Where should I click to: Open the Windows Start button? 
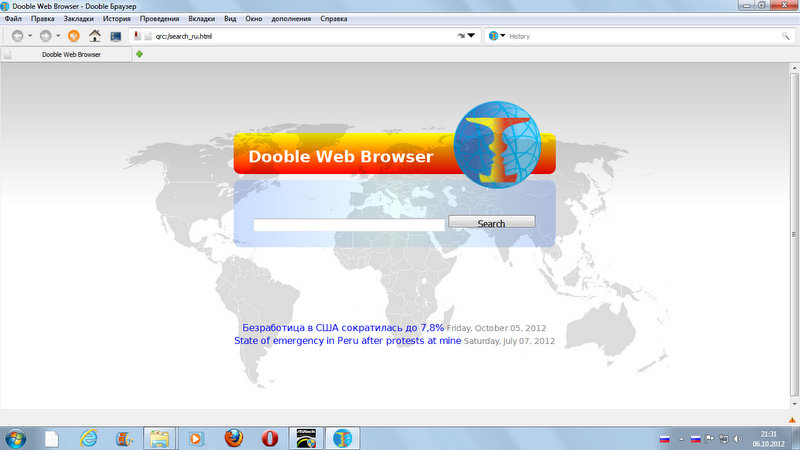coord(16,438)
